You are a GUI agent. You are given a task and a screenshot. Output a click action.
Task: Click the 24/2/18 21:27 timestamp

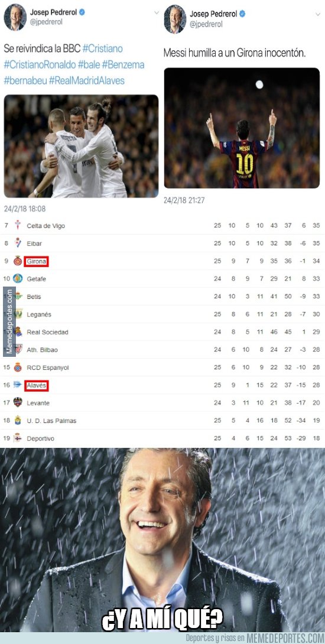point(184,200)
